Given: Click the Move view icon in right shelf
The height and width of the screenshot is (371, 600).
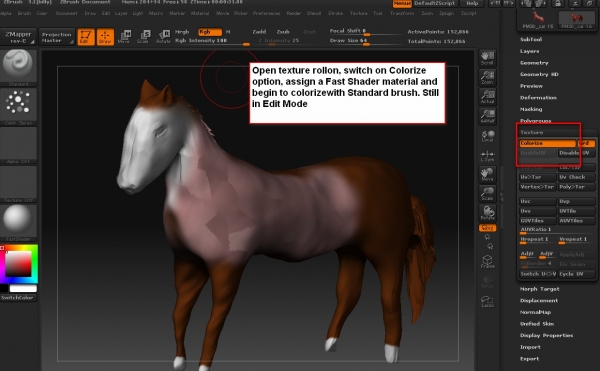Looking at the screenshot, I should [x=488, y=174].
